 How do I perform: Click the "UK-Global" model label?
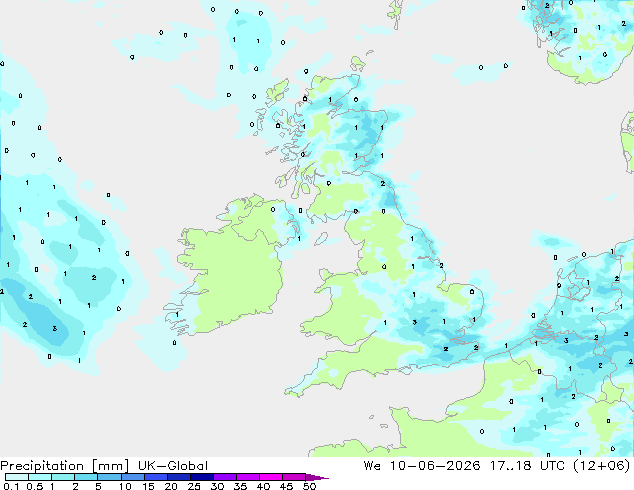[x=173, y=466]
